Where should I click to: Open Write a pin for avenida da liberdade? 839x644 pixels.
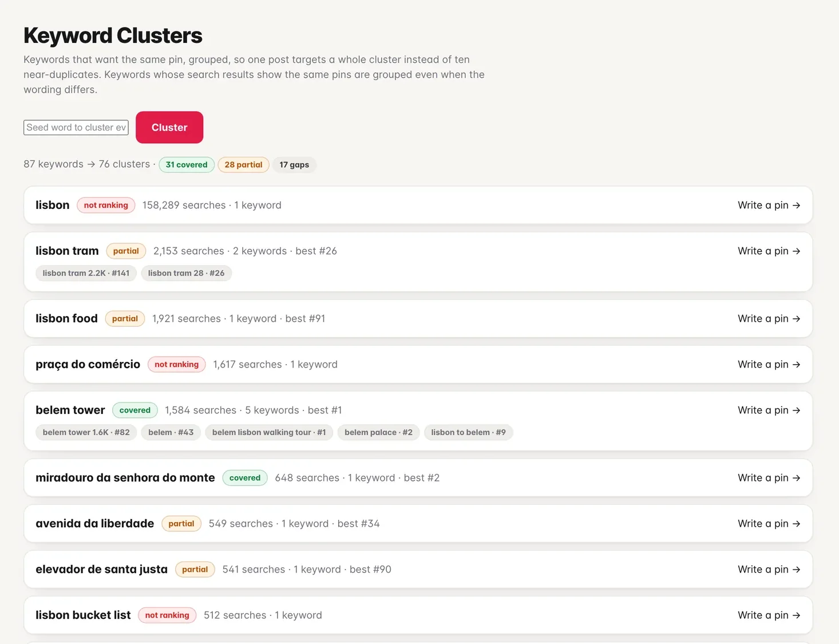(769, 523)
